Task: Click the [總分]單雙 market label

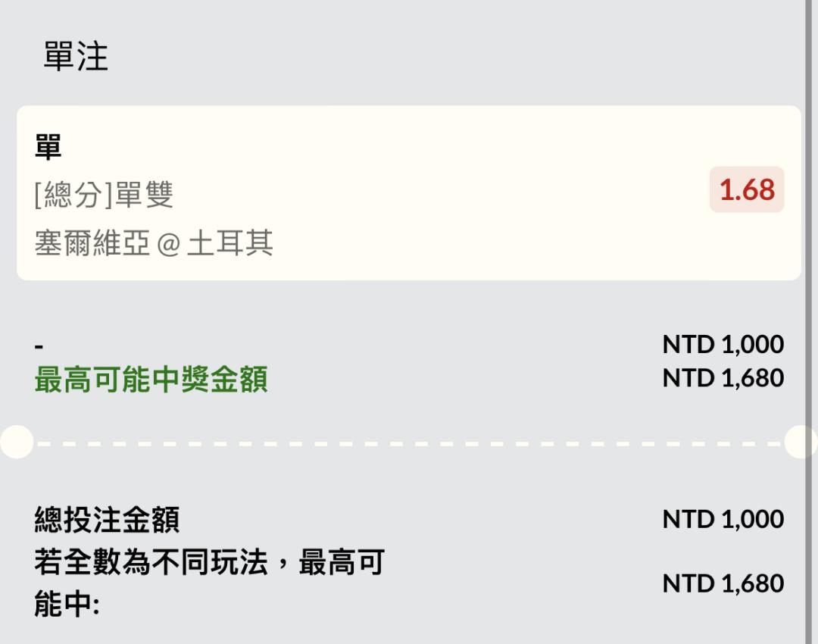Action: [x=104, y=195]
